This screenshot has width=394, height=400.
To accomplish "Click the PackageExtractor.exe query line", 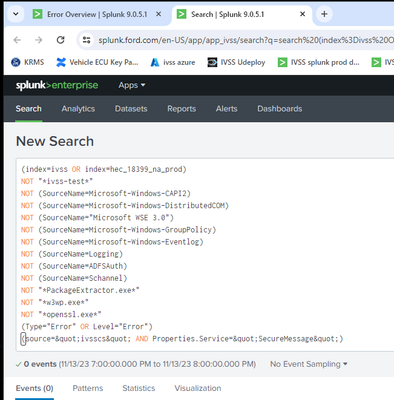I will [x=80, y=290].
